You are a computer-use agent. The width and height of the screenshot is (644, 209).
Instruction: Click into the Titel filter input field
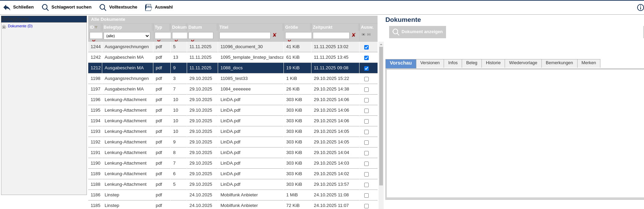(245, 36)
